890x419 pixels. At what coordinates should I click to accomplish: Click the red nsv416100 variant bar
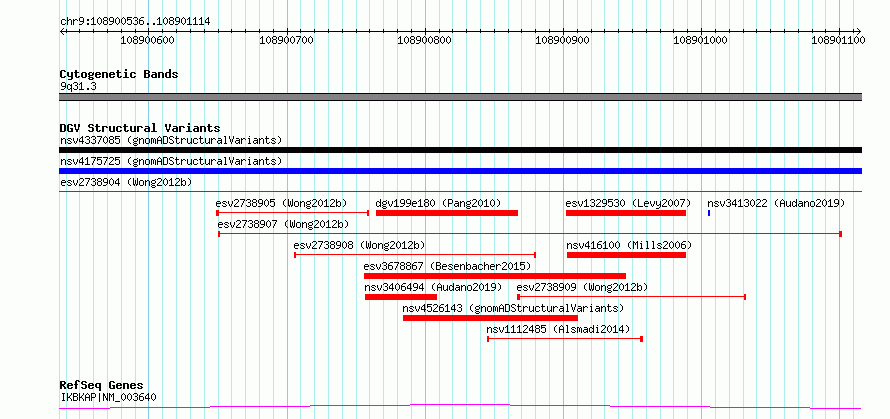point(626,255)
